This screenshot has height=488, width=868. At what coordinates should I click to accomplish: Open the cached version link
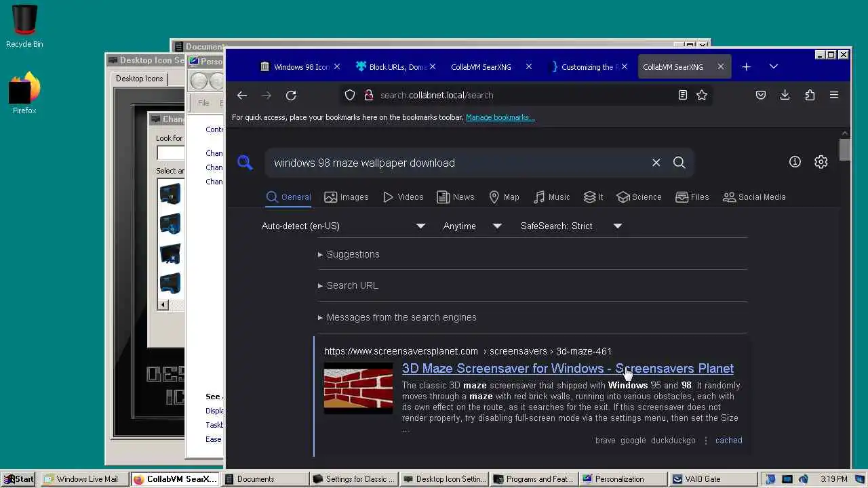(x=728, y=441)
